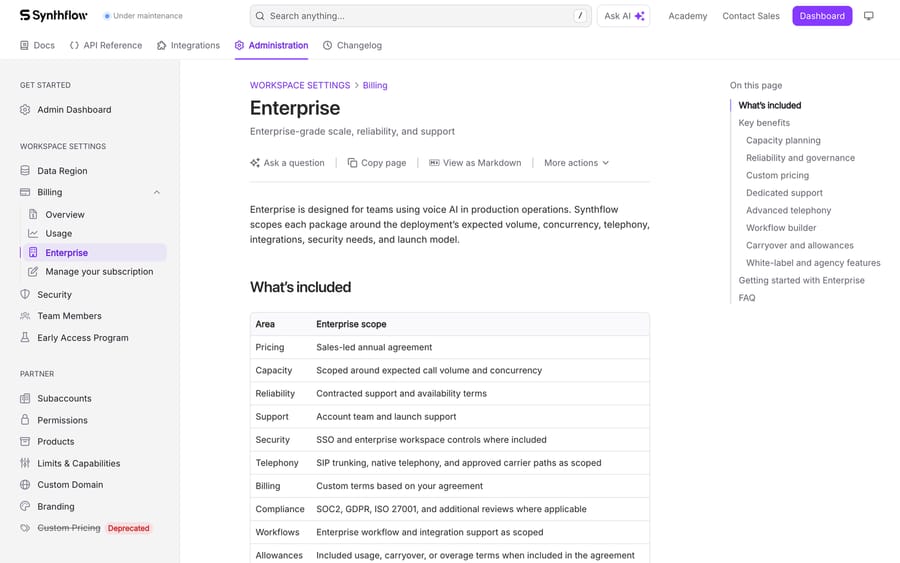The height and width of the screenshot is (563, 900).
Task: Click the Overview document icon
Action: (33, 214)
